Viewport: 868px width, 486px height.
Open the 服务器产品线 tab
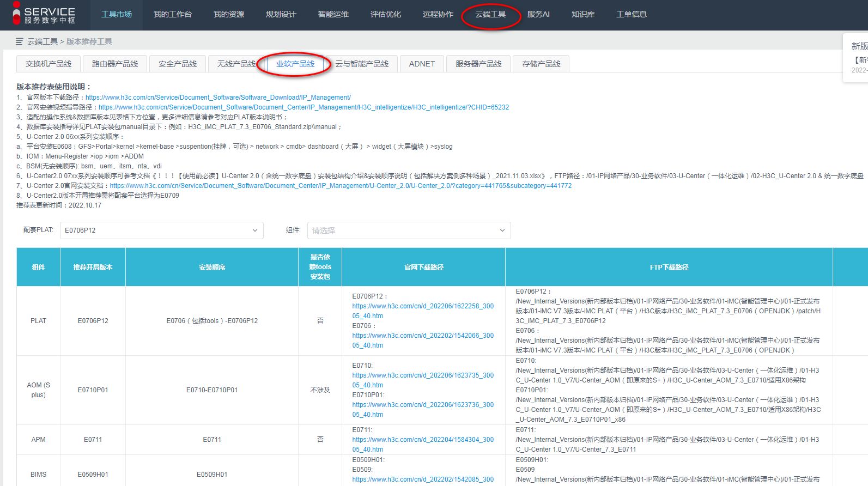(x=478, y=64)
